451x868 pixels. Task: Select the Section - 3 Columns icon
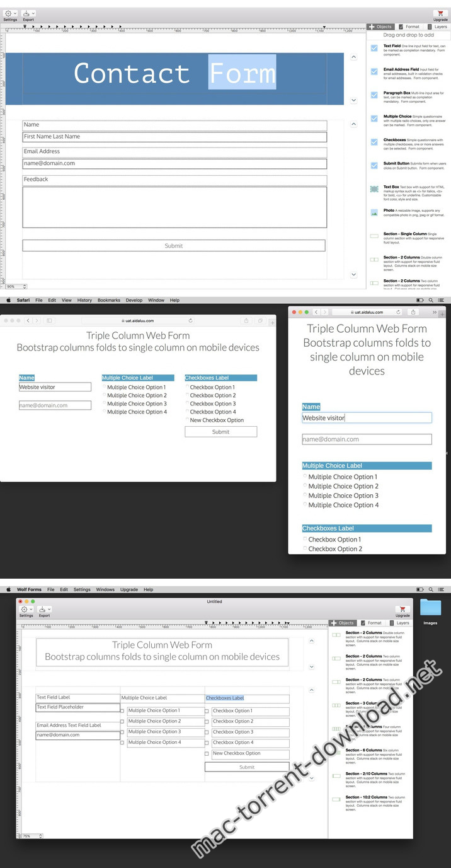(336, 705)
